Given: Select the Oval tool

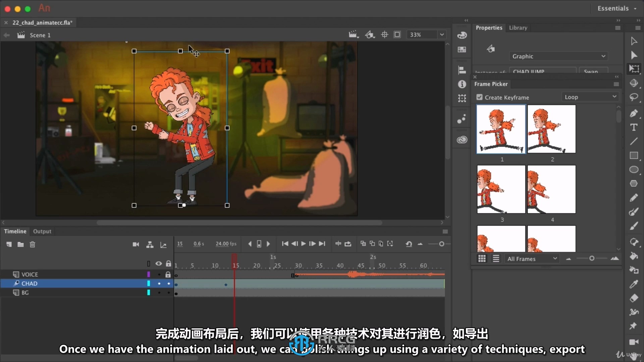Looking at the screenshot, I should (x=634, y=170).
